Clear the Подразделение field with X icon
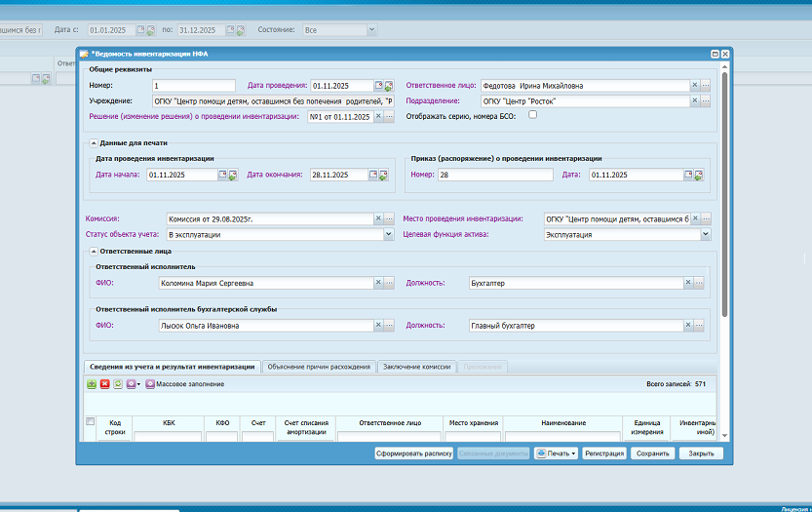Image resolution: width=812 pixels, height=512 pixels. point(695,100)
